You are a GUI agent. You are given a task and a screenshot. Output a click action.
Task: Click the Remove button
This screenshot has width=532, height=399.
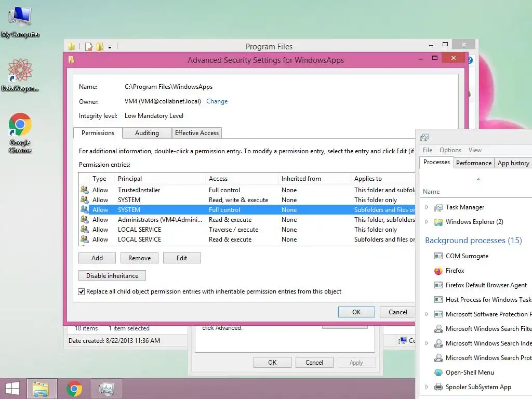coord(139,258)
